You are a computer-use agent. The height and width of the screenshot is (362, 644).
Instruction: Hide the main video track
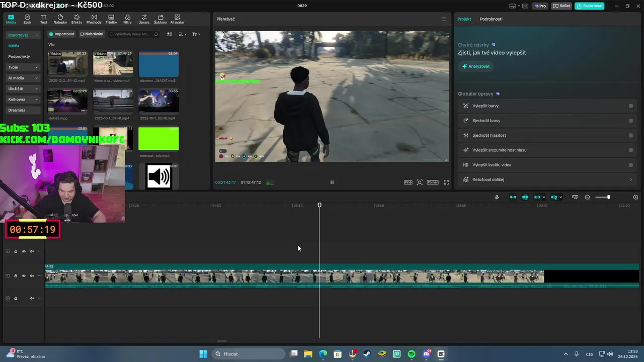click(x=24, y=276)
